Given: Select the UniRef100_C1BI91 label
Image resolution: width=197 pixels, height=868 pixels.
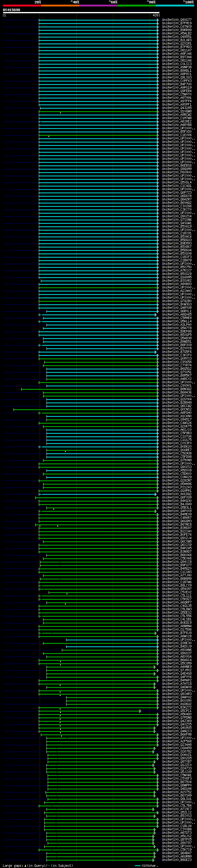Looking at the screenshot, I should [x=177, y=233].
